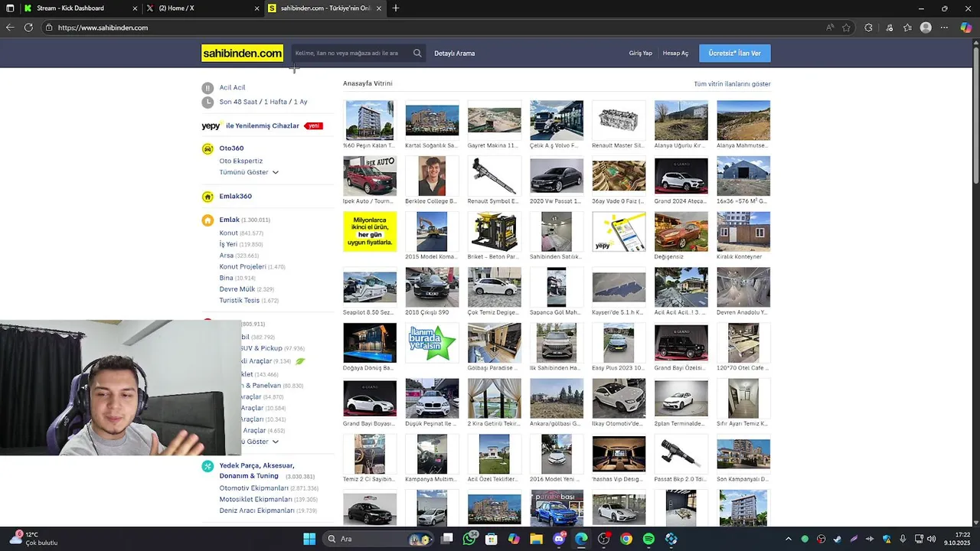Click the Yedek Parça tools icon
Screen dimensions: 980x551
(x=207, y=466)
